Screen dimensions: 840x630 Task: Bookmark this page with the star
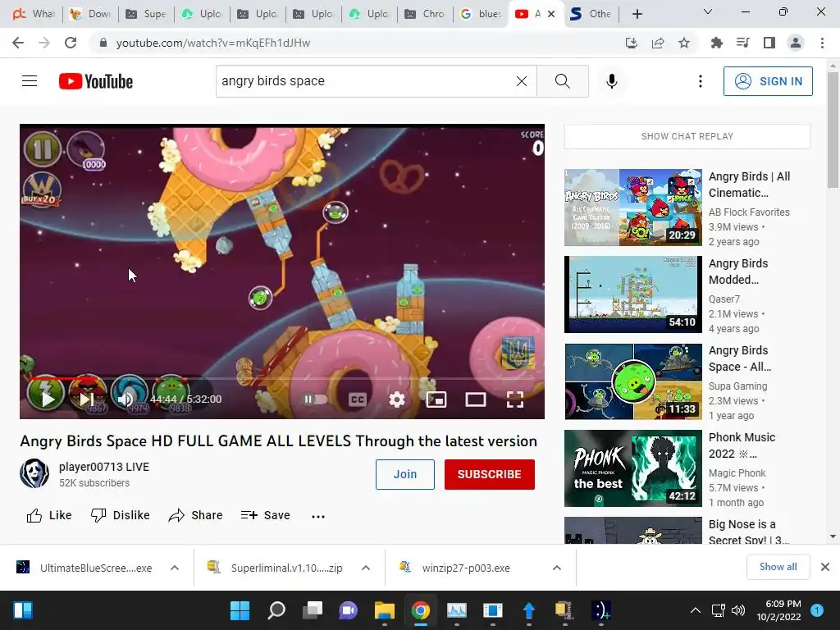click(684, 43)
